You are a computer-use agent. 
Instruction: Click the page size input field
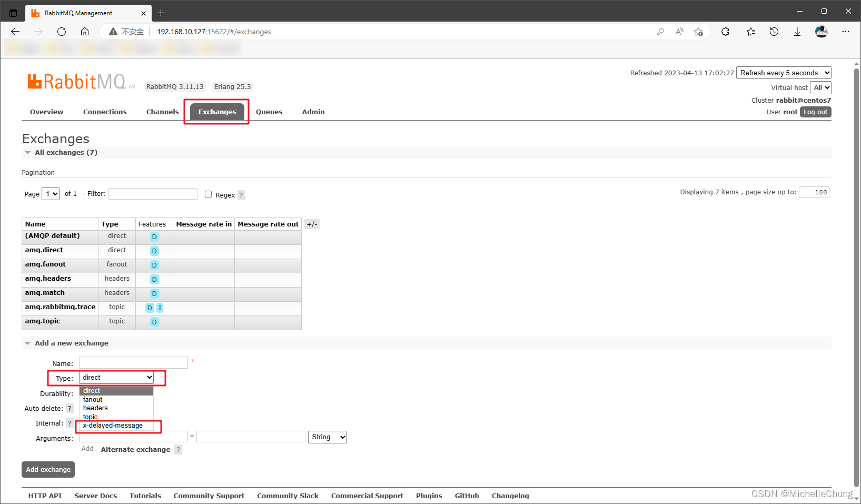pos(814,192)
